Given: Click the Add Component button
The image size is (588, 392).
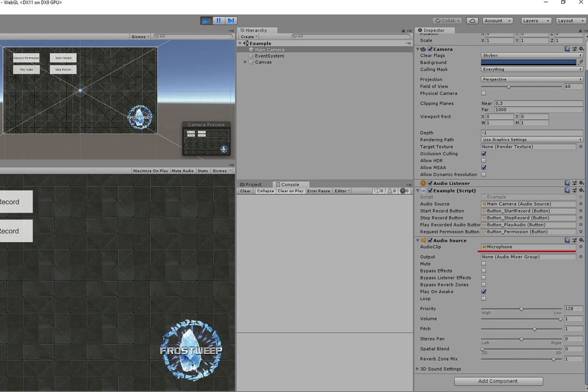Looking at the screenshot, I should 498,381.
